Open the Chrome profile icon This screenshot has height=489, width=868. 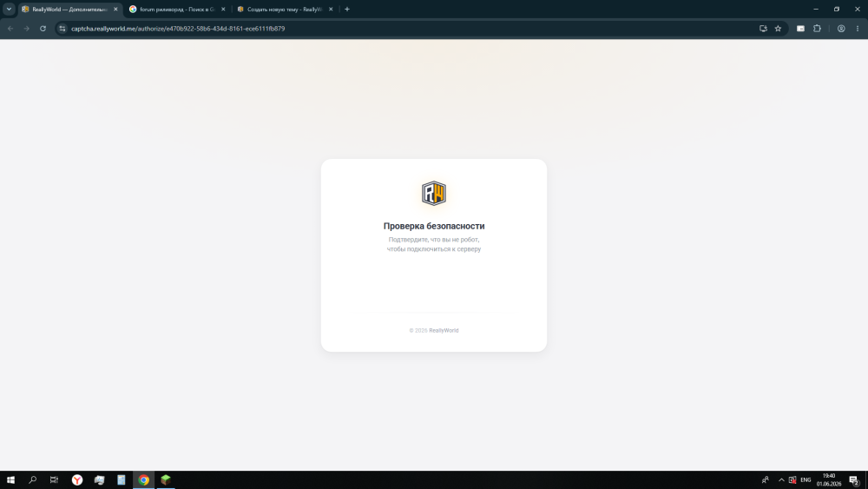(x=841, y=29)
